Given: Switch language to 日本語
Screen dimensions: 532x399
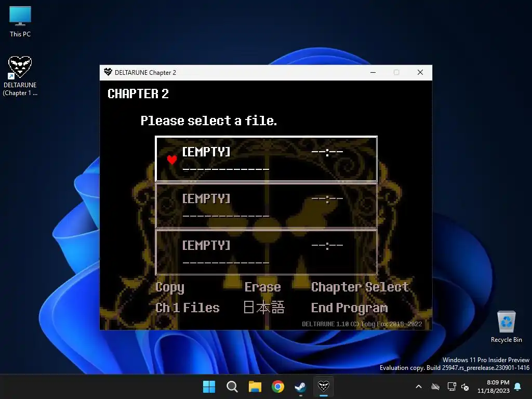Looking at the screenshot, I should point(264,308).
